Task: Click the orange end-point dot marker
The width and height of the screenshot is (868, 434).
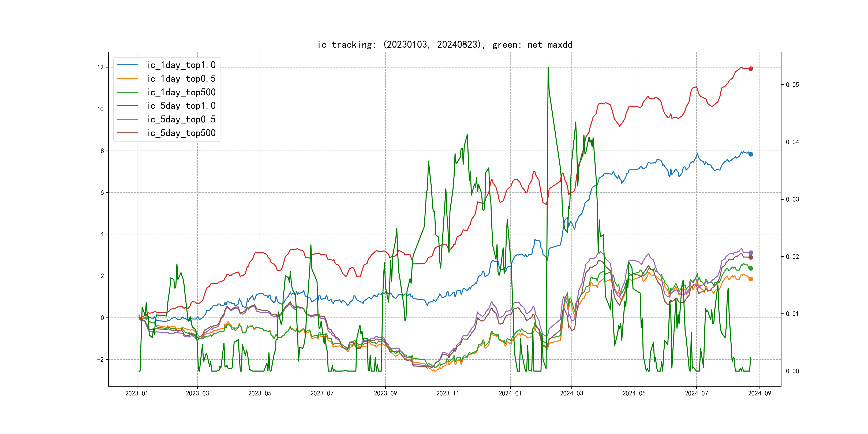Action: (751, 279)
